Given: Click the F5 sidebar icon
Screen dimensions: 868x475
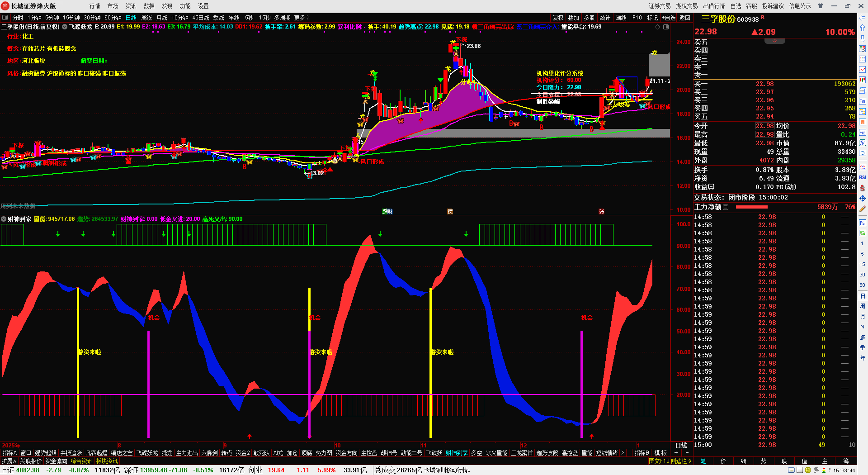Looking at the screenshot, I should pyautogui.click(x=863, y=223).
